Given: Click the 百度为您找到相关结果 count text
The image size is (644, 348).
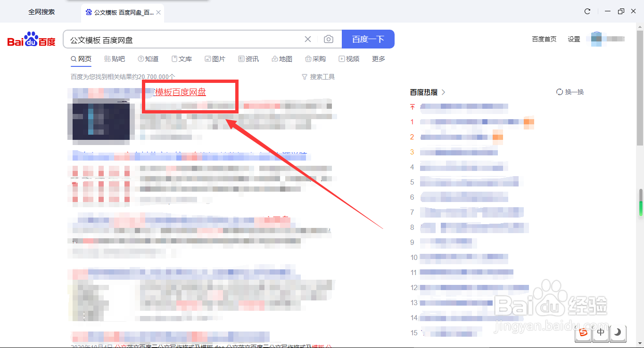Looking at the screenshot, I should pos(123,77).
